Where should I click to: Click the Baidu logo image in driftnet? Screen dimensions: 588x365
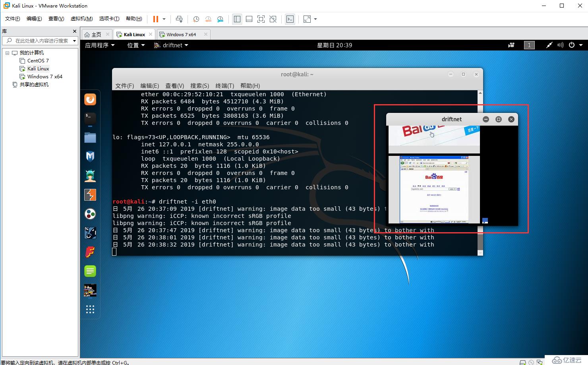pyautogui.click(x=434, y=140)
